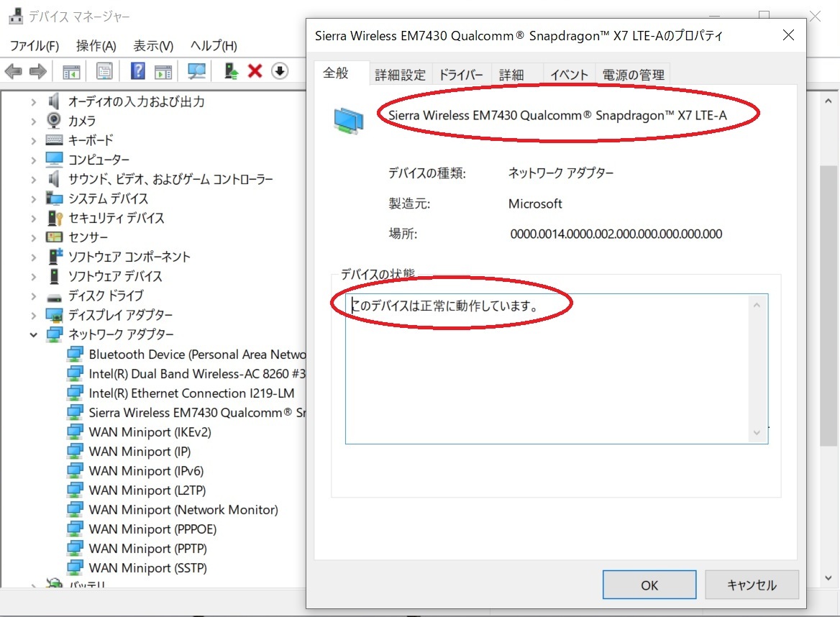Image resolution: width=840 pixels, height=617 pixels.
Task: Open the 表示(V) menu
Action: point(153,46)
